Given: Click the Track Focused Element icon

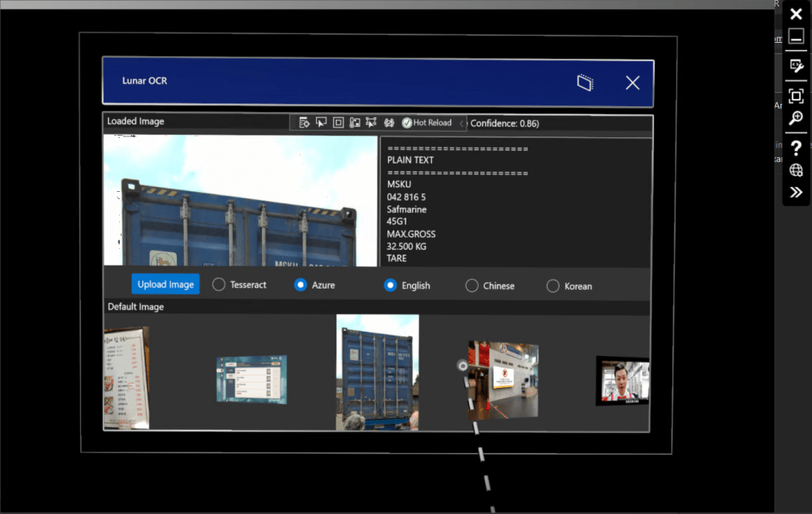Looking at the screenshot, I should [x=355, y=123].
